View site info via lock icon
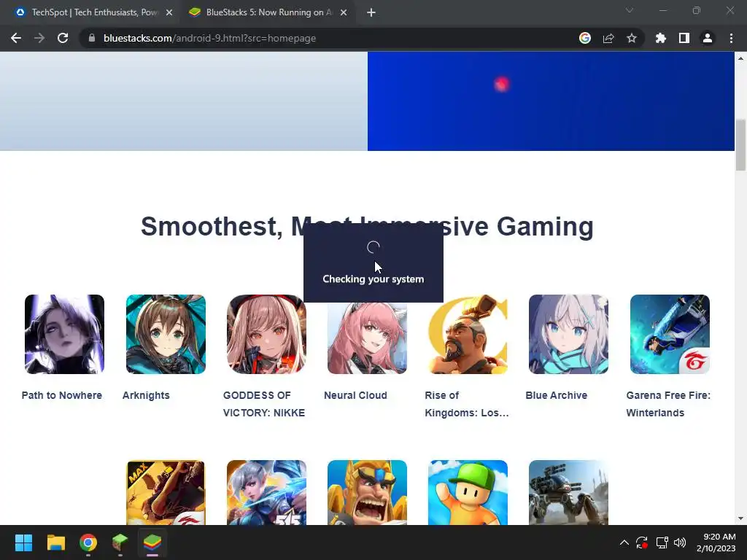Image resolution: width=747 pixels, height=560 pixels. [x=92, y=38]
